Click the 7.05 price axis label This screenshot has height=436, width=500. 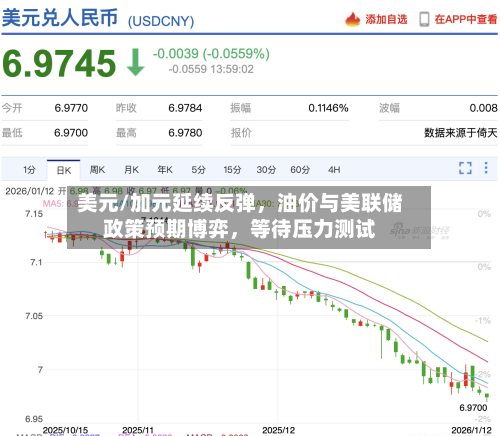coord(34,316)
